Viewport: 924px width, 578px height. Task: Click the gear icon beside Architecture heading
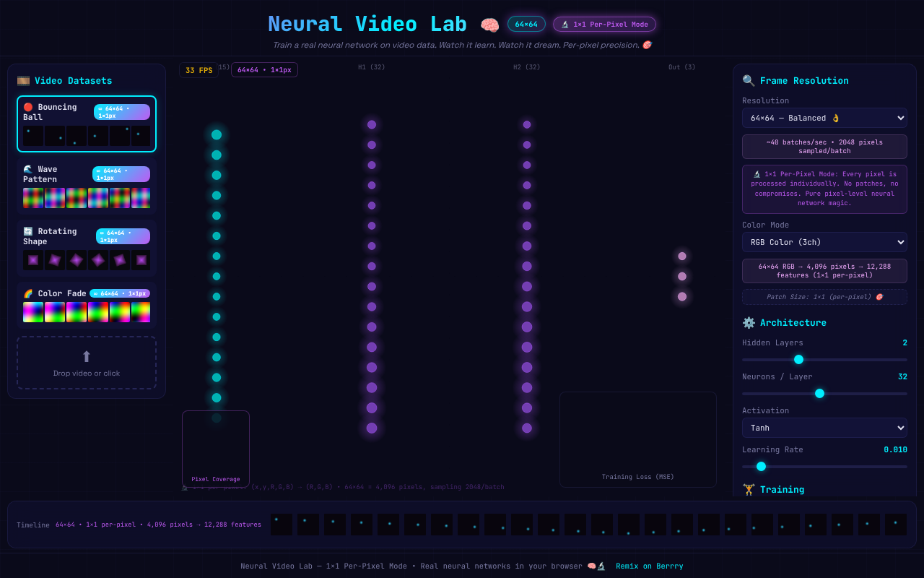pos(748,322)
